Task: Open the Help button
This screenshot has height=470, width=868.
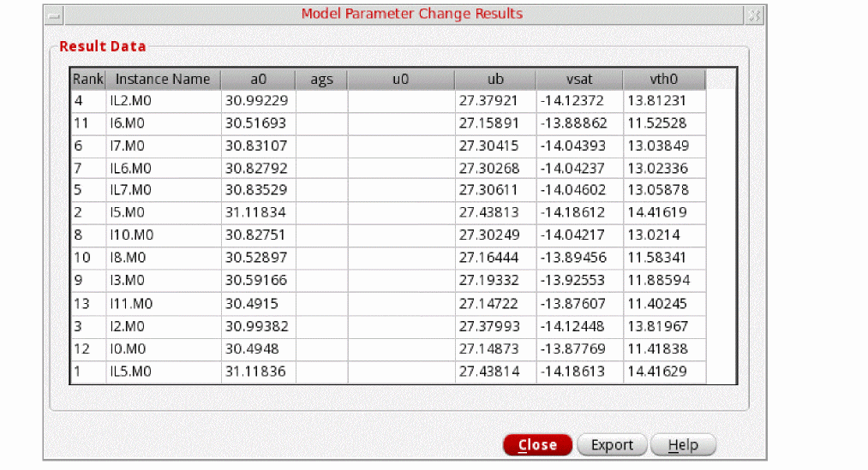Action: [683, 444]
